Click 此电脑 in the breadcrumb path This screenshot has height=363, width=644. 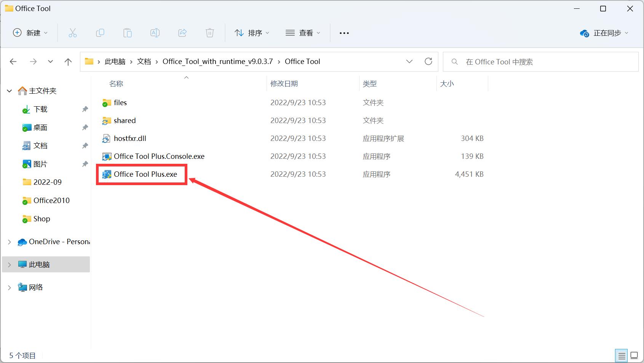[115, 62]
